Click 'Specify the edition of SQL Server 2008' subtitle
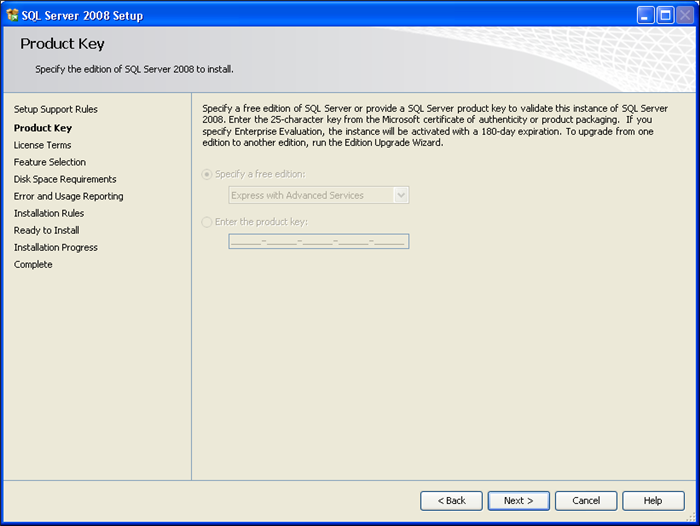The width and height of the screenshot is (700, 526). pos(134,69)
